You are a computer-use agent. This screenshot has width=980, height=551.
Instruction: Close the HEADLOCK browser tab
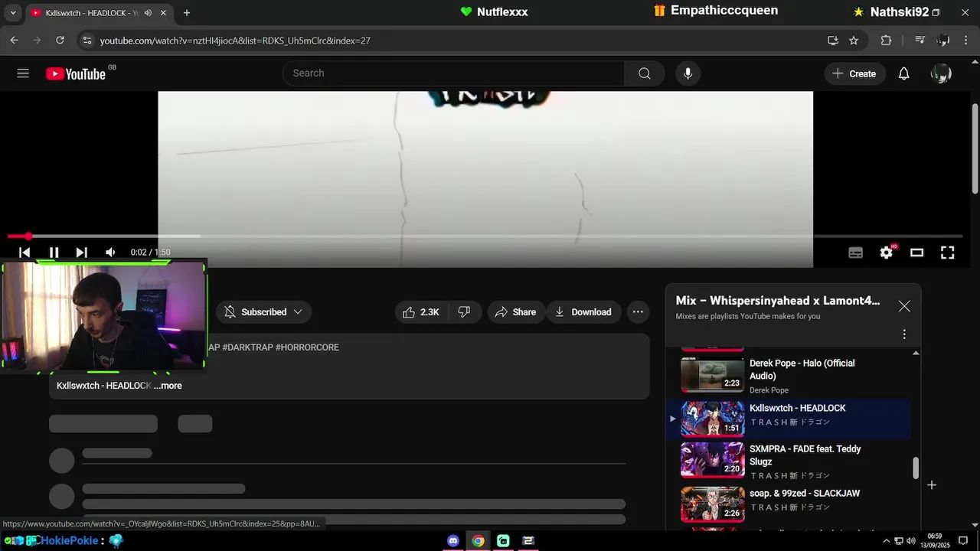click(x=163, y=13)
